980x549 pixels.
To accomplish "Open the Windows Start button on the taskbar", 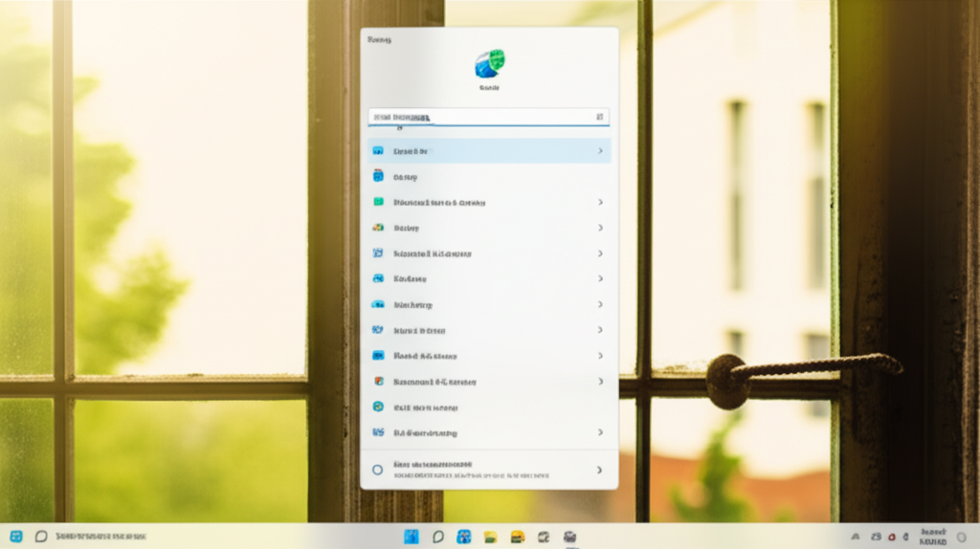I will coord(412,537).
